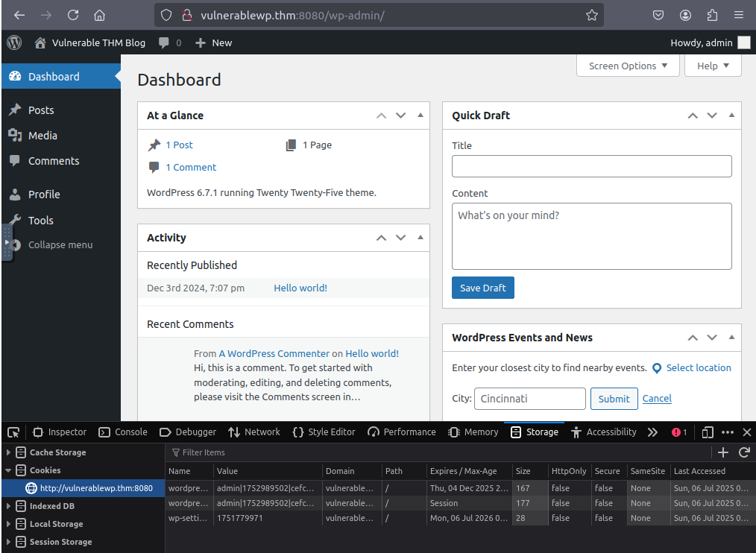Screen dimensions: 756x553
Task: Expand the Indexed DB tree node
Action: pos(8,506)
